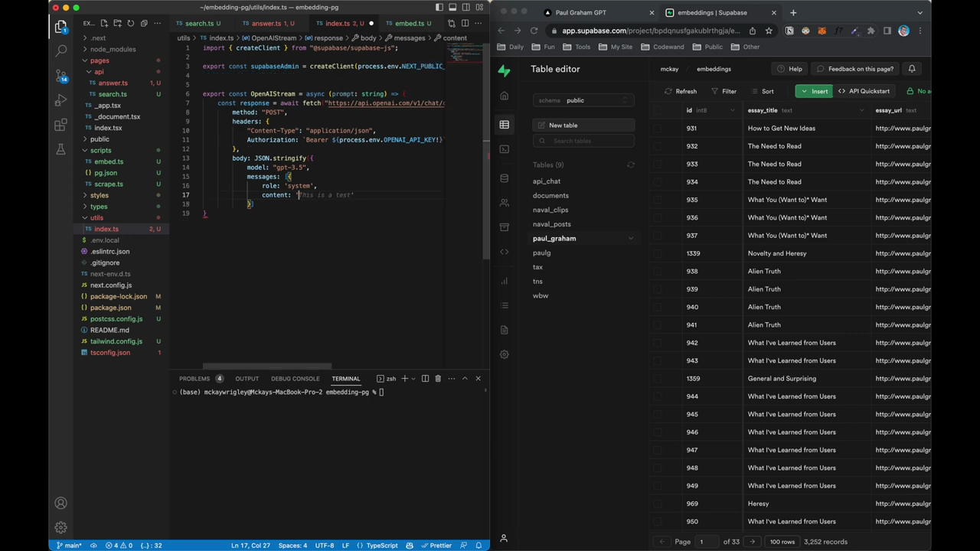The image size is (980, 551).
Task: Tick the checkbox for row id 938
Action: pyautogui.click(x=658, y=271)
